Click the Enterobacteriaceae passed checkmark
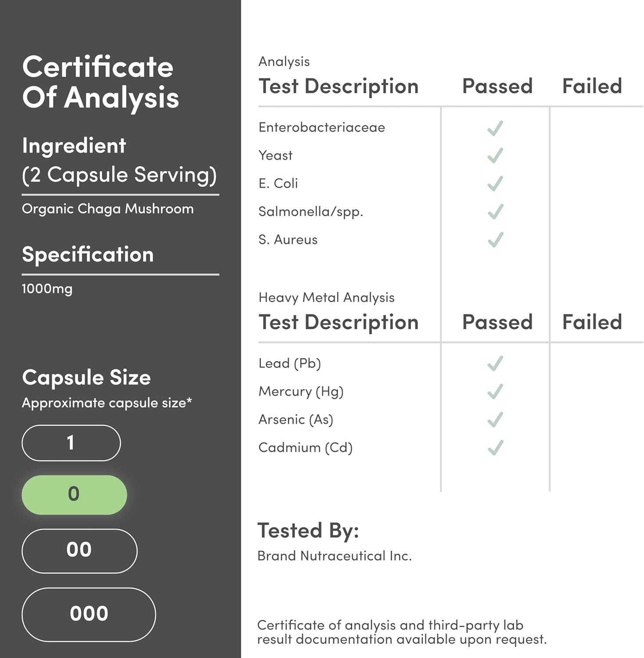Image resolution: width=644 pixels, height=658 pixels. pos(495,128)
